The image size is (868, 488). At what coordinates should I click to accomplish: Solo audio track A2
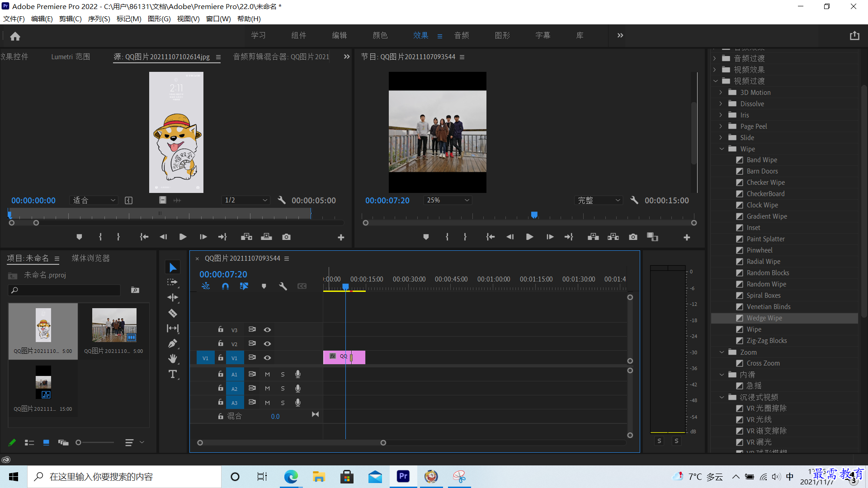(x=283, y=389)
